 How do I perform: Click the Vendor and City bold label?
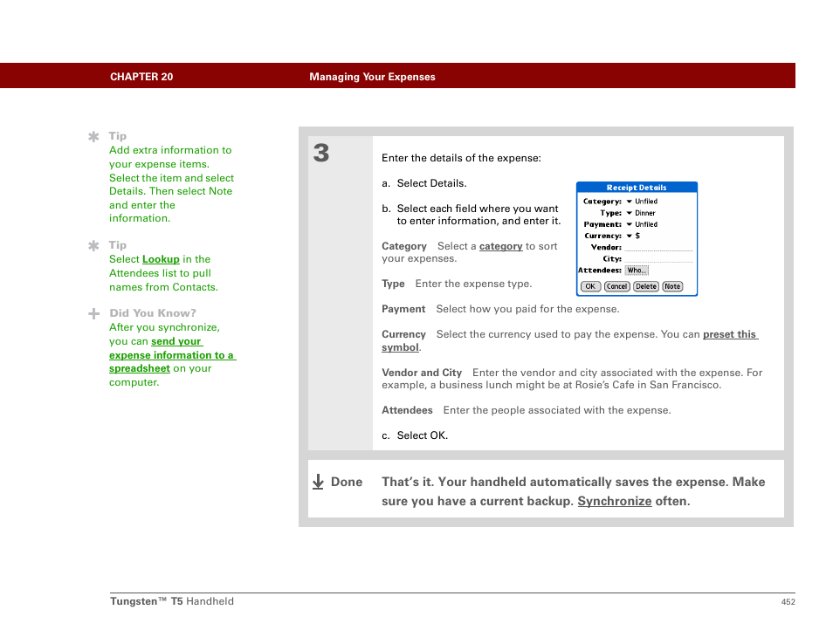[x=421, y=373]
